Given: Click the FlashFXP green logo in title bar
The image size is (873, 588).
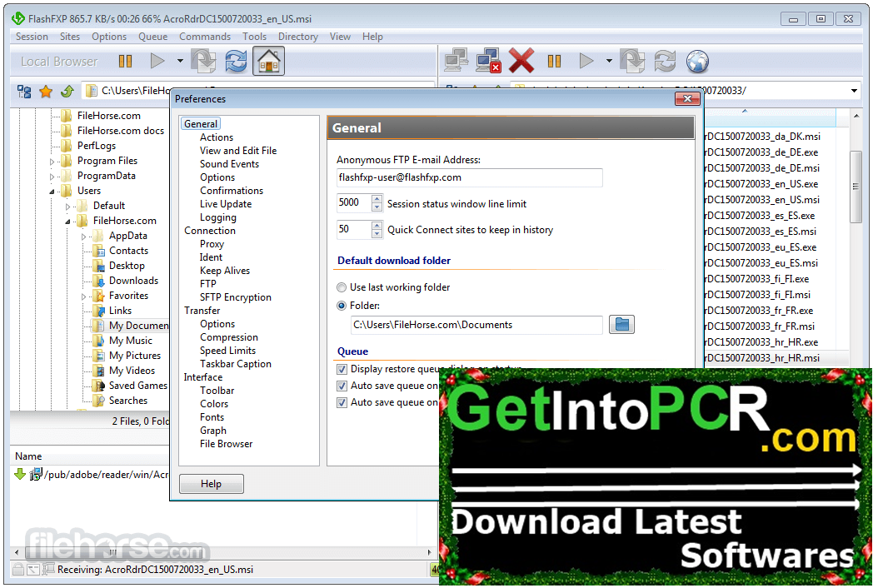Looking at the screenshot, I should [17, 18].
